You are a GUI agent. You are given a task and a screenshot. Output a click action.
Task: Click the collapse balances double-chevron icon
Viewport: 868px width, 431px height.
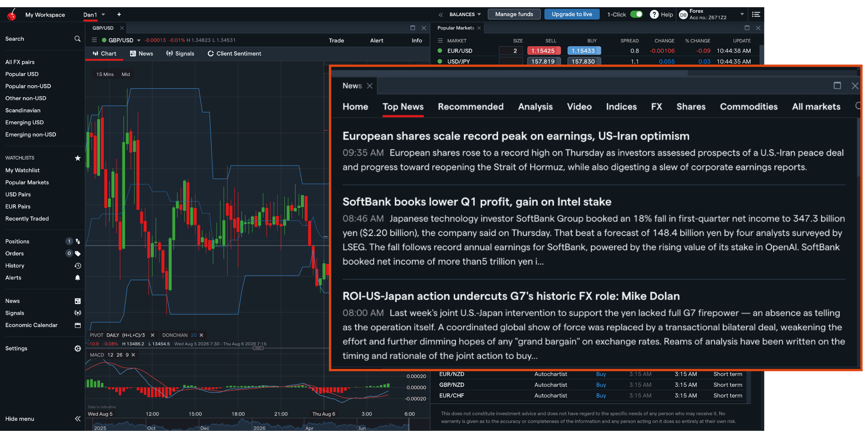pyautogui.click(x=441, y=14)
